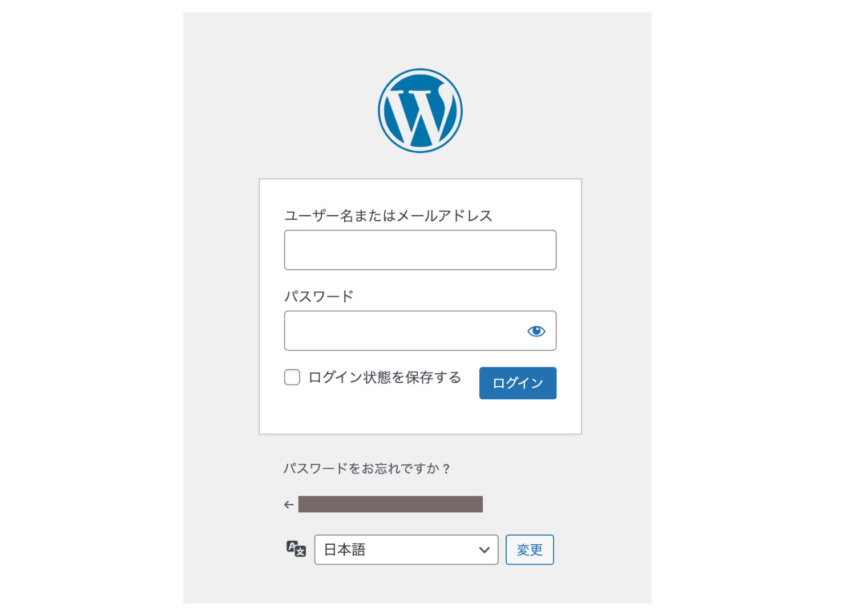The image size is (856, 616).
Task: Focus the ユーザー名またはメールアドレス input field
Action: [x=420, y=250]
